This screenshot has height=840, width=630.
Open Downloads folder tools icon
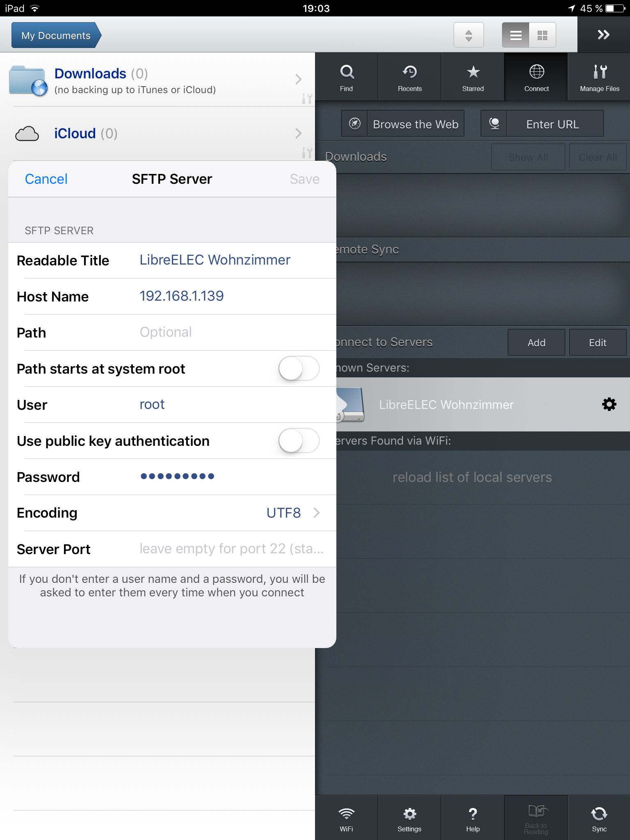coord(307,98)
